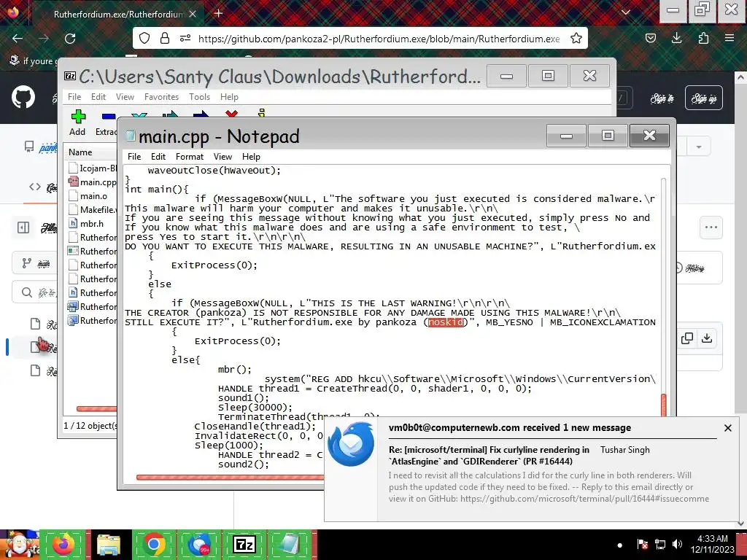Open Notepad Help menu

pyautogui.click(x=251, y=157)
